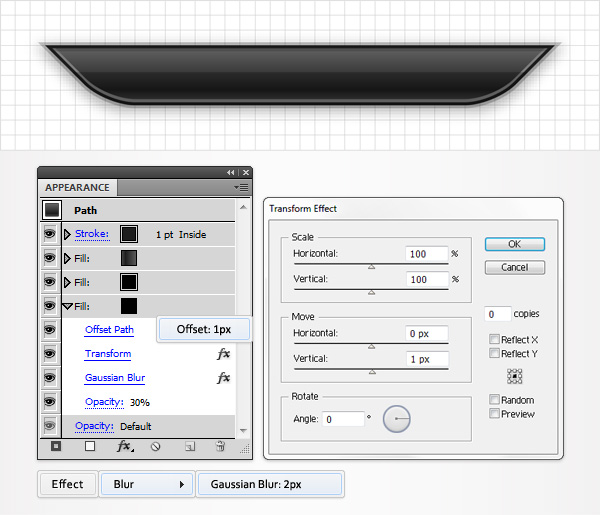This screenshot has width=600, height=515.
Task: Open the Transform effect link
Action: pos(108,354)
